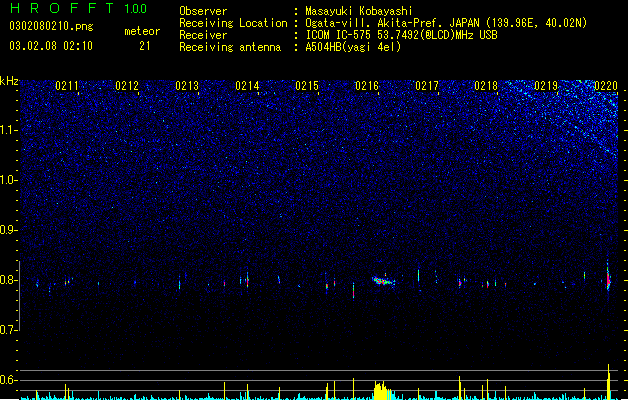The width and height of the screenshot is (629, 400).
Task: Click the 0220 time marker
Action: click(606, 86)
